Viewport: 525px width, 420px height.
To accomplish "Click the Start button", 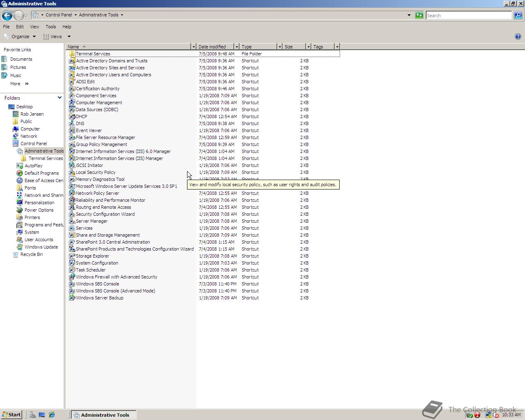I will (11, 415).
